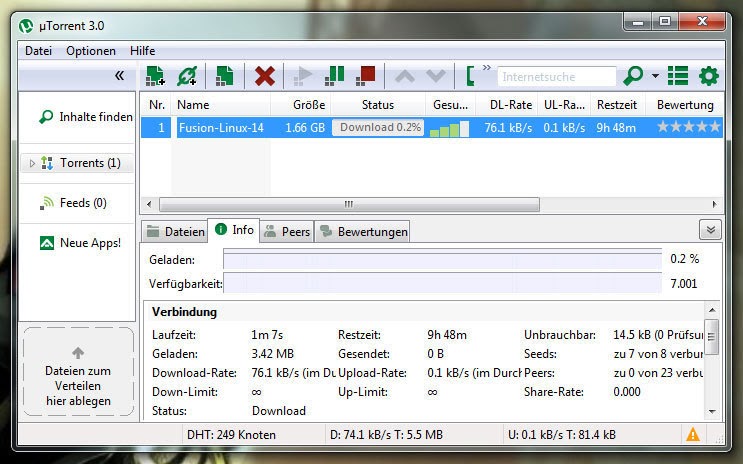Move torrent down in queue arrow

435,76
